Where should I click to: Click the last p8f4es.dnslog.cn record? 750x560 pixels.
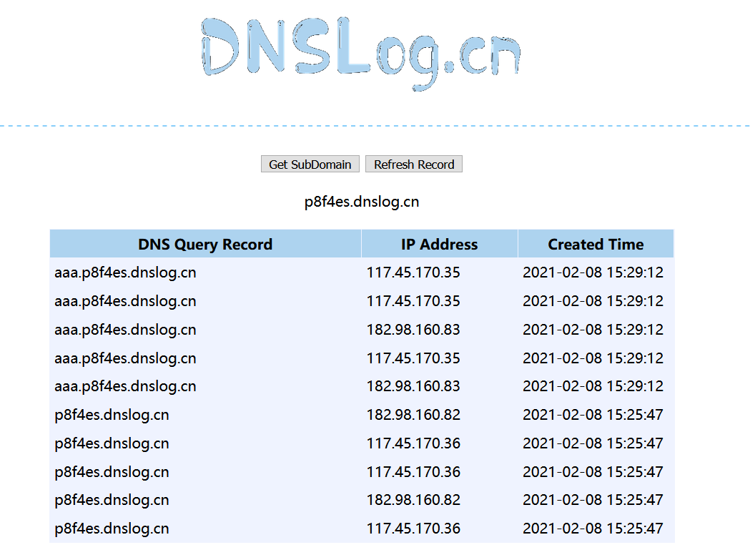(x=112, y=528)
